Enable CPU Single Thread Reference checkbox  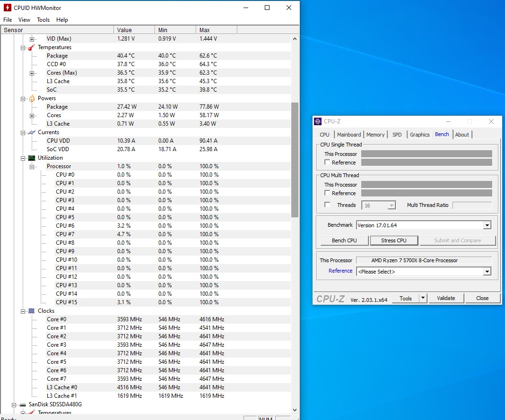327,162
